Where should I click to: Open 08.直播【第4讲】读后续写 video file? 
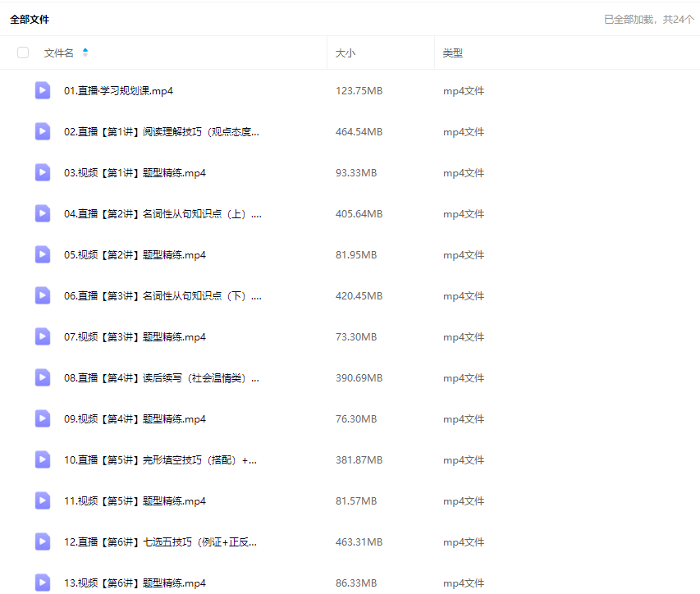tap(161, 378)
